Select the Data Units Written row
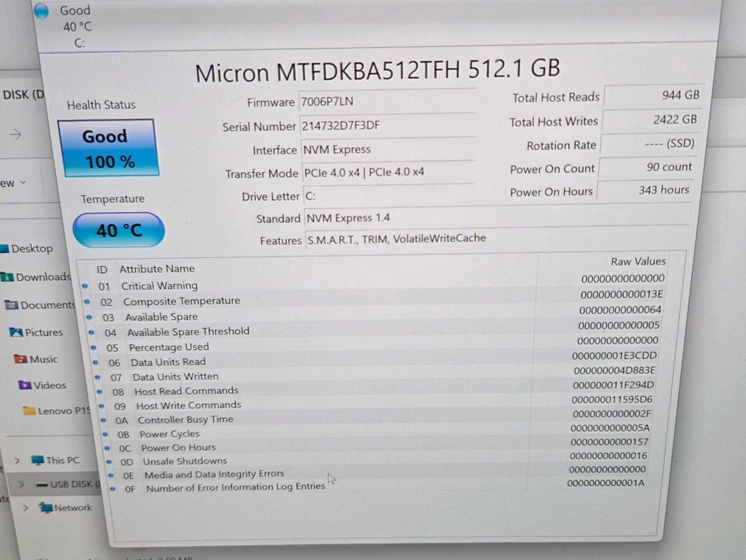The height and width of the screenshot is (560, 746). [375, 373]
